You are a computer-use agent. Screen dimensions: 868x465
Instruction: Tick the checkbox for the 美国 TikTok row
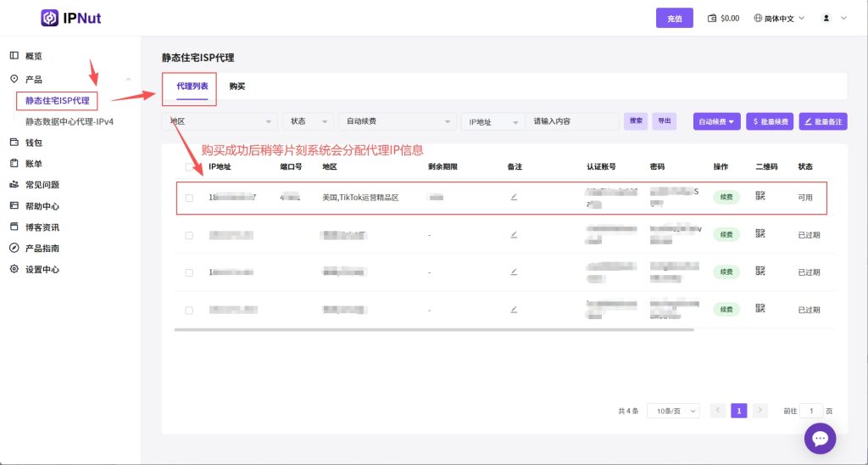click(189, 198)
